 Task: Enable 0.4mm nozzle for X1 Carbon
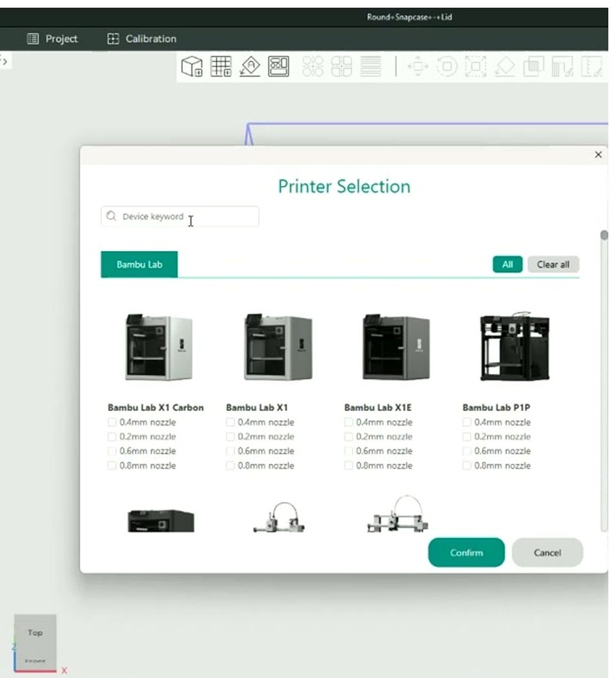(x=112, y=422)
